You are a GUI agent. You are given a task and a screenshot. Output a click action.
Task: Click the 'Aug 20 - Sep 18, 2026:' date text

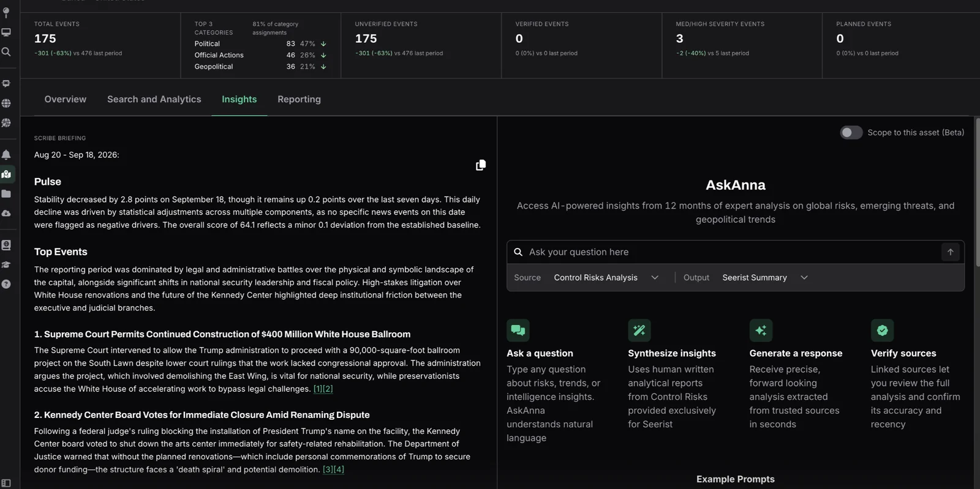[77, 155]
